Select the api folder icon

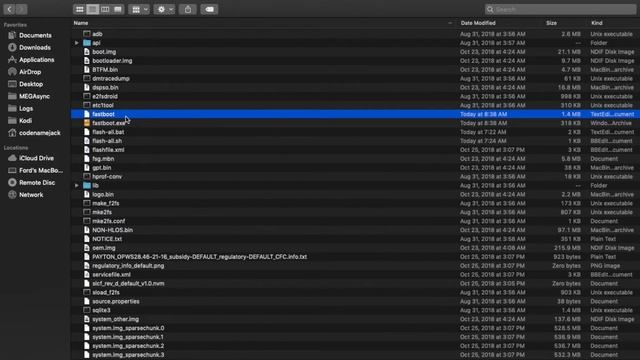(87, 43)
